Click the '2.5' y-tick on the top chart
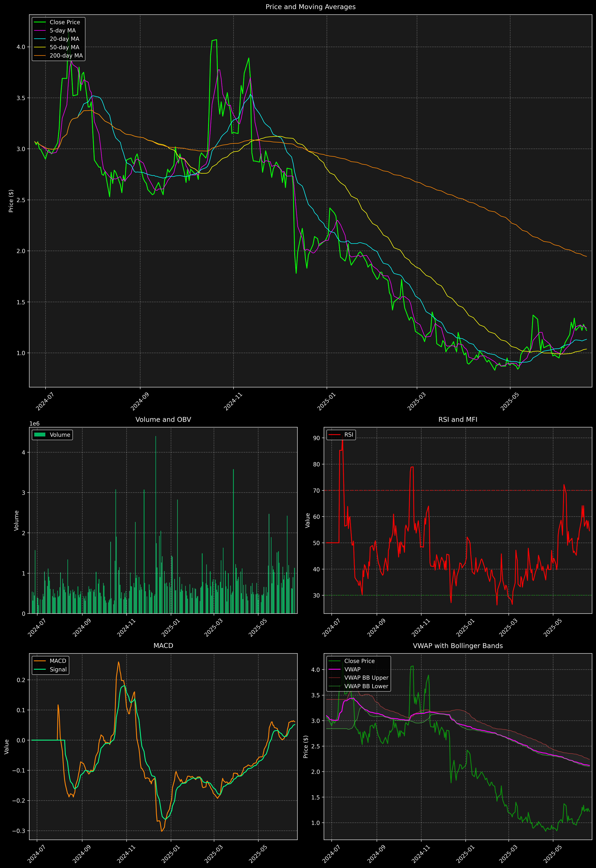This screenshot has width=596, height=868. pyautogui.click(x=21, y=200)
